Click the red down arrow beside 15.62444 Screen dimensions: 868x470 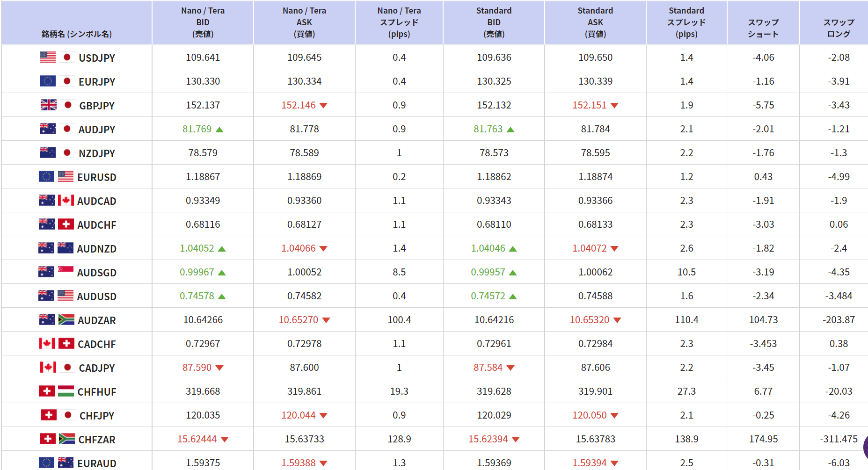(225, 440)
